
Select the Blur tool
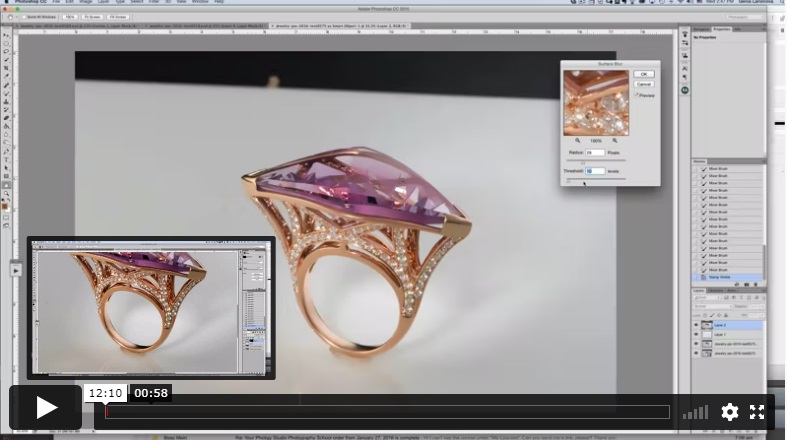pos(7,134)
